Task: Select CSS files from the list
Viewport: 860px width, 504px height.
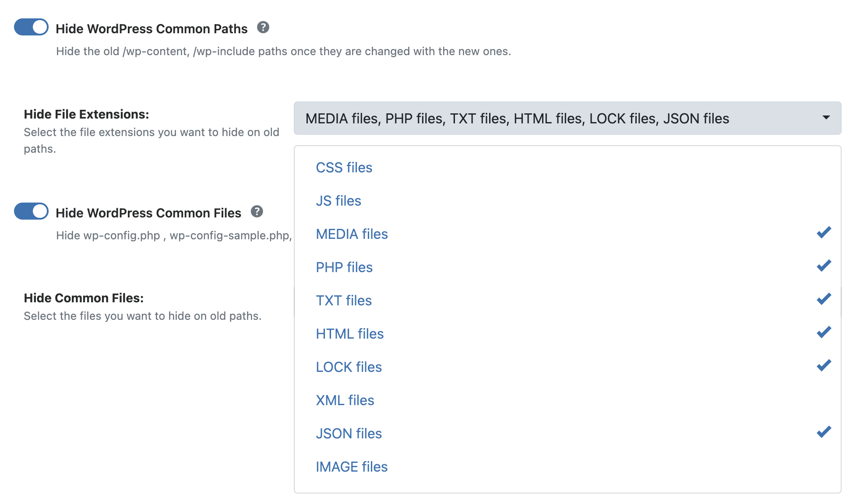Action: click(344, 168)
